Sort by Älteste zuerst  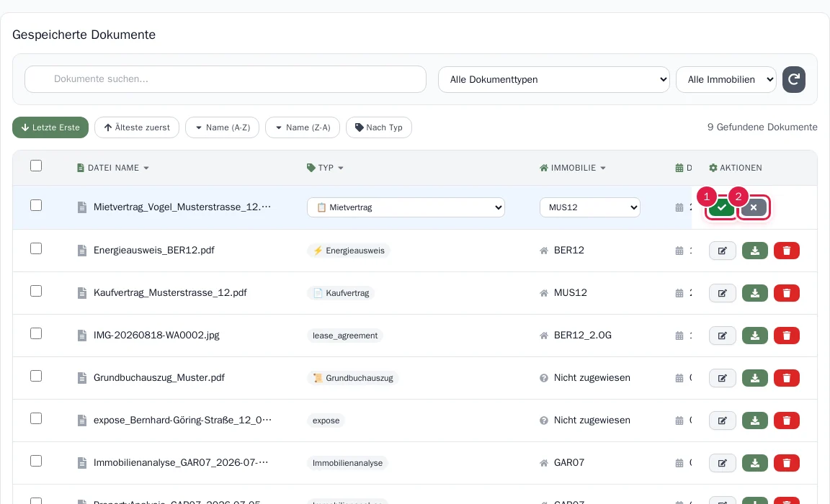click(137, 127)
